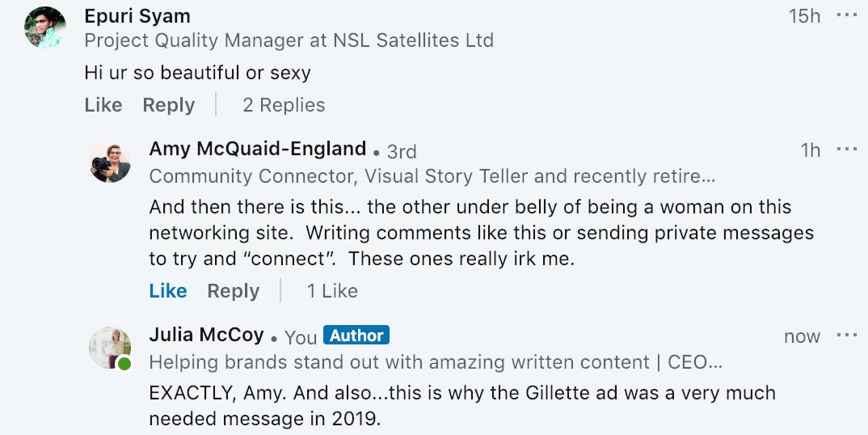The image size is (868, 435).
Task: Click the 1h timestamp on Amy's reply
Action: (x=811, y=150)
